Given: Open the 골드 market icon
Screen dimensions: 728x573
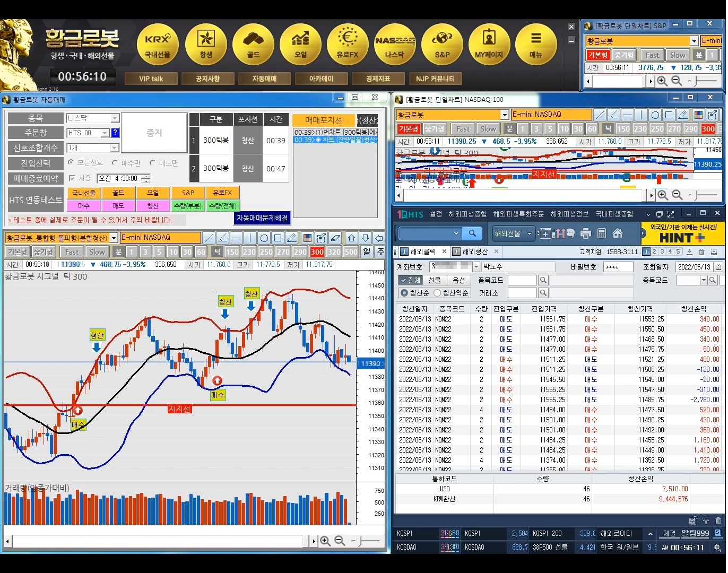Looking at the screenshot, I should 253,45.
